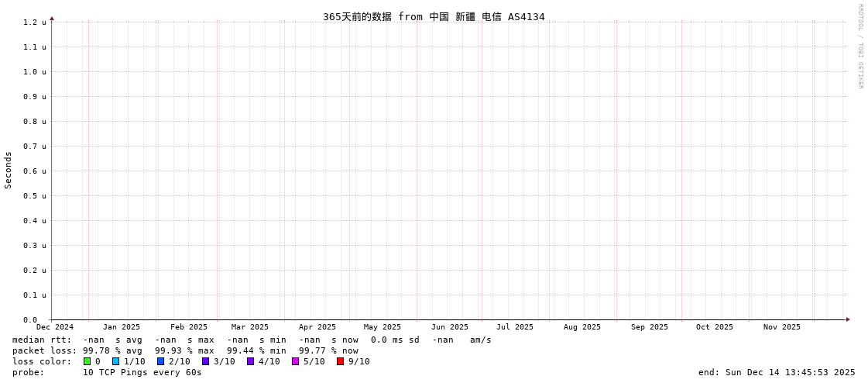Click the Dec 2024 x-axis label

[55, 327]
